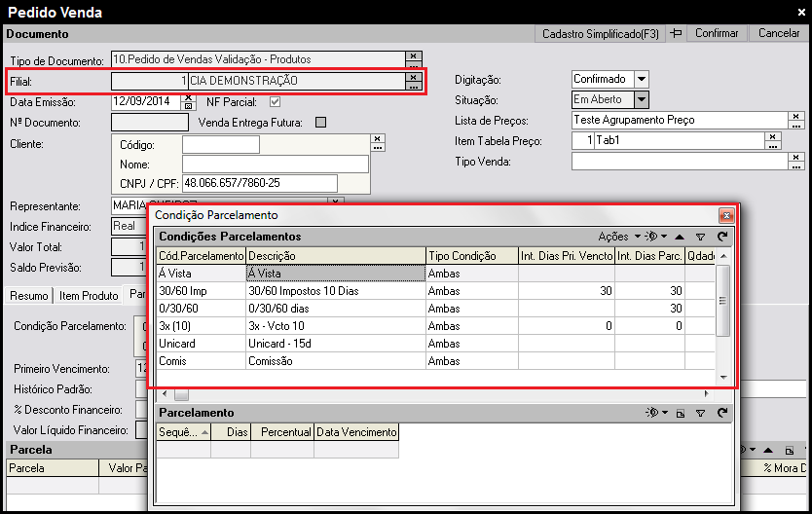Click horizontal scrollbar right arrow in popup
Viewport: 812px width, 514px height.
(x=707, y=394)
